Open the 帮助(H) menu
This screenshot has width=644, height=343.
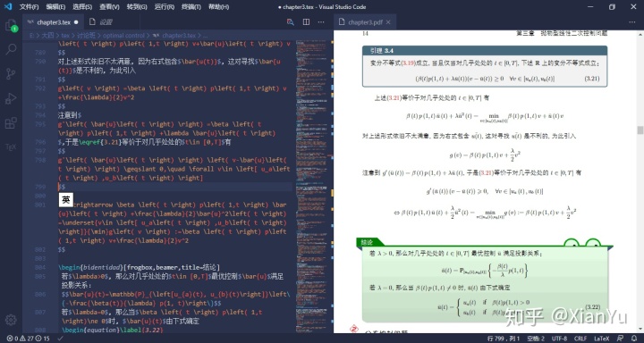(x=218, y=7)
